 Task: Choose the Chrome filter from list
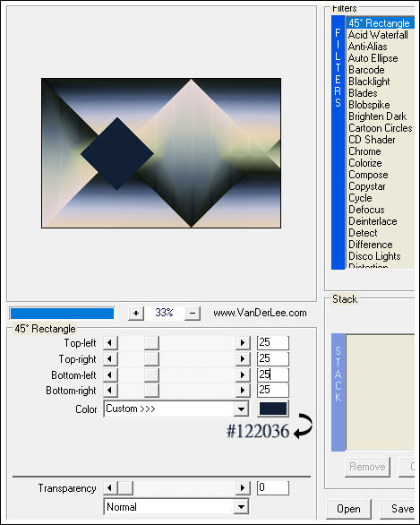coord(364,151)
